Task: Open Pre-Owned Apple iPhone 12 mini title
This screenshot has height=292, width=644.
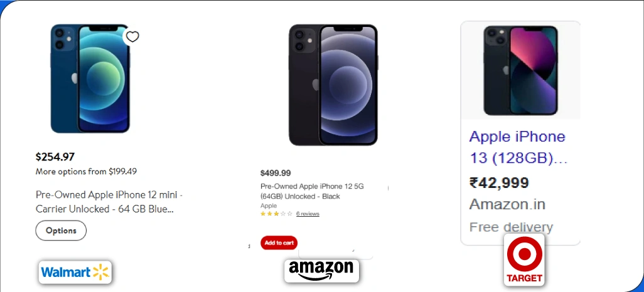Action: click(x=109, y=202)
